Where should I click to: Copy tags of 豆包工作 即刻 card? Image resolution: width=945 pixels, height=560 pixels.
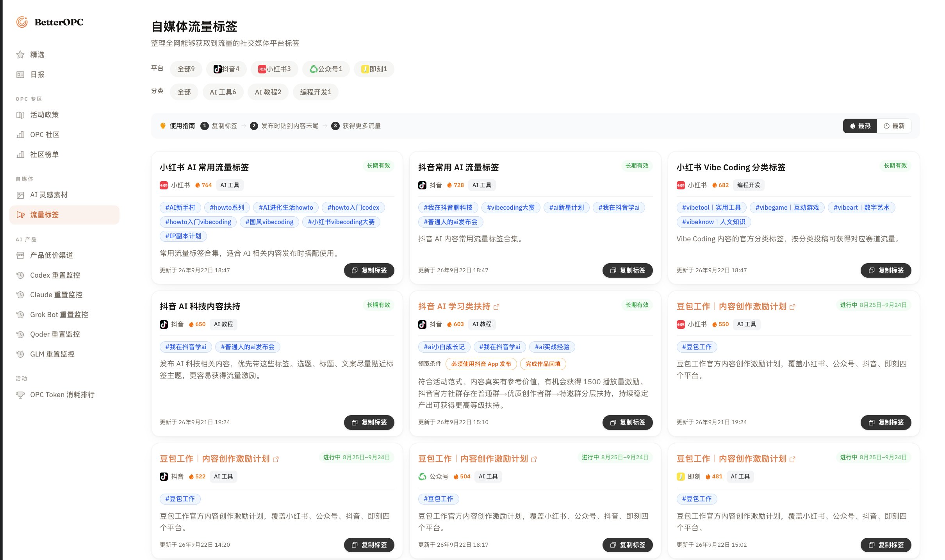tap(886, 545)
